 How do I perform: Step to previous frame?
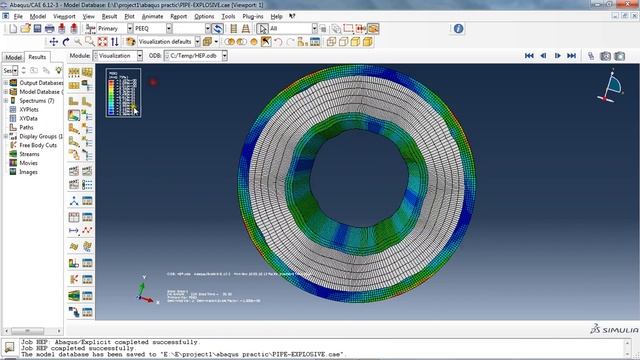tap(543, 56)
